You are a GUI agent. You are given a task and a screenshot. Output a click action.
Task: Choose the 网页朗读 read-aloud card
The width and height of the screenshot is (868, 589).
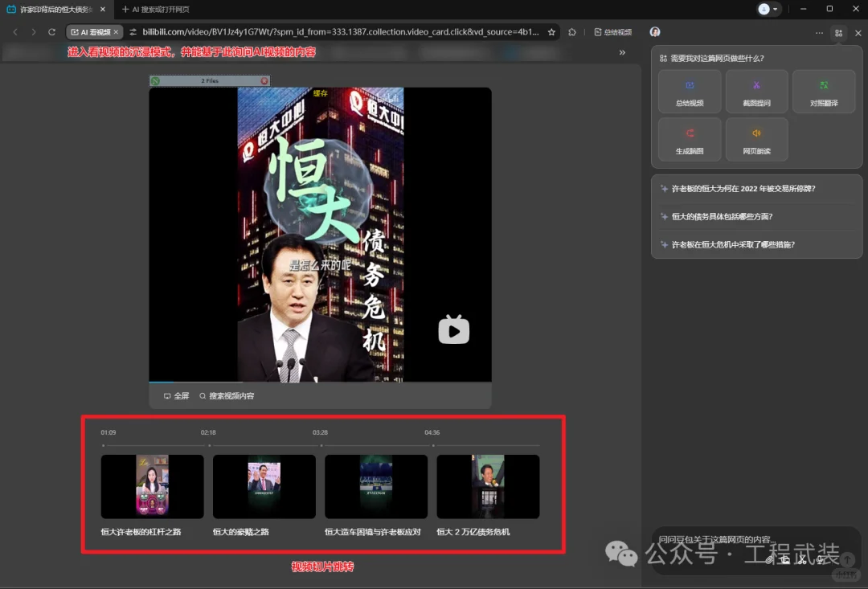click(x=757, y=140)
